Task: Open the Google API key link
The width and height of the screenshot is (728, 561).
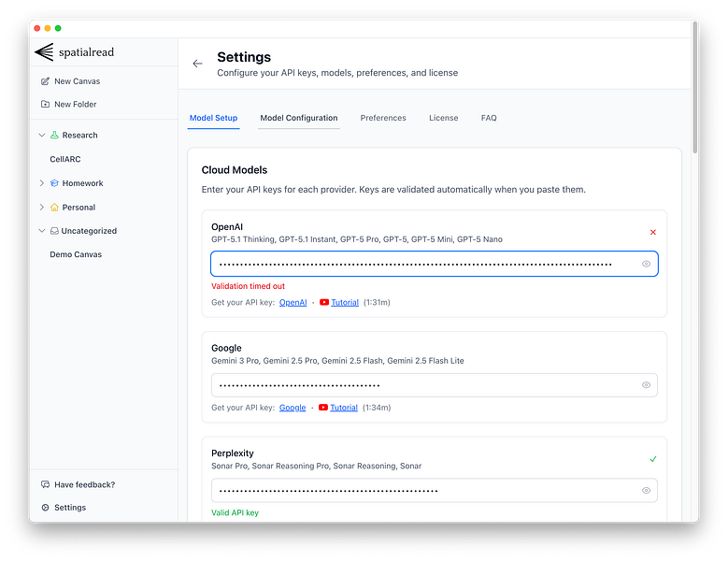Action: (x=293, y=408)
